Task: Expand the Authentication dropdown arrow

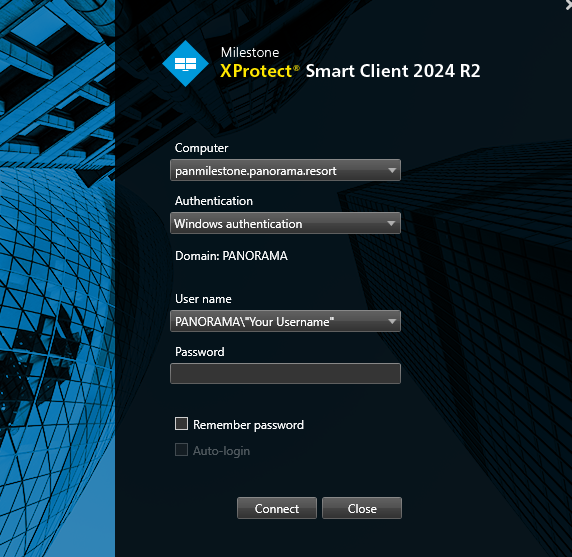Action: pos(391,223)
